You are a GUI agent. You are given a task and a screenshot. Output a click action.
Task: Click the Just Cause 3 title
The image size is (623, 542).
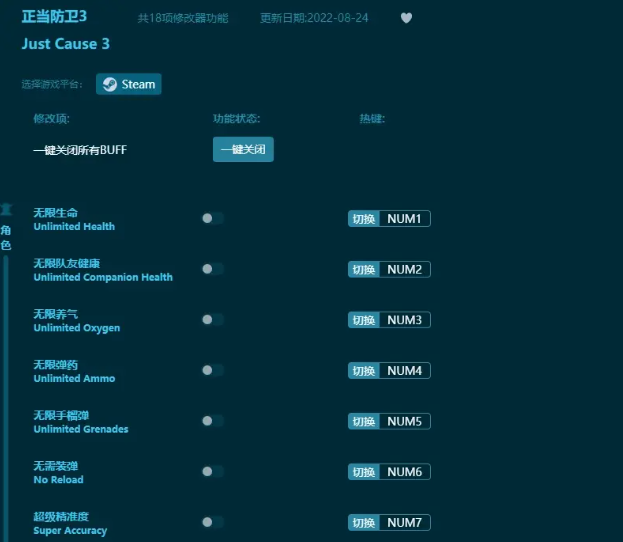(x=66, y=44)
